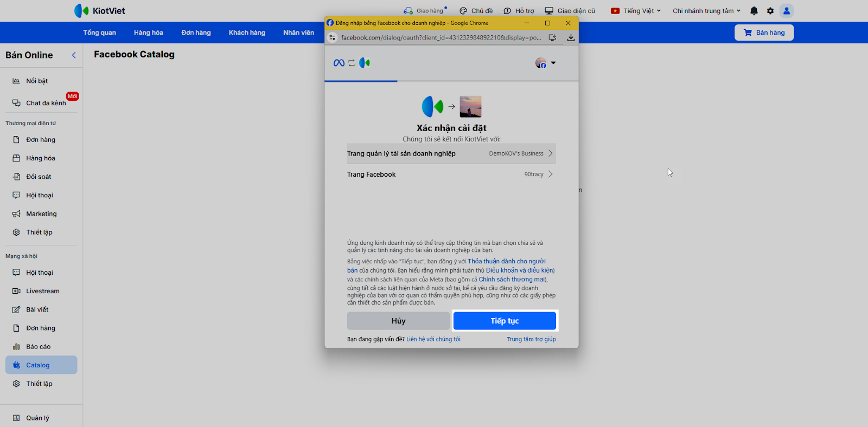868x427 pixels.
Task: Open the Chính sách thương mại link
Action: pos(512,280)
